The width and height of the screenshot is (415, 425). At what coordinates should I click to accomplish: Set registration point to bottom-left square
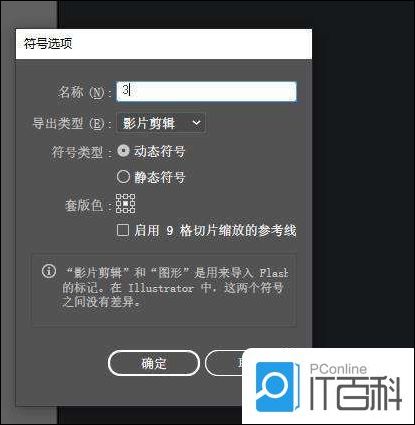coord(118,210)
